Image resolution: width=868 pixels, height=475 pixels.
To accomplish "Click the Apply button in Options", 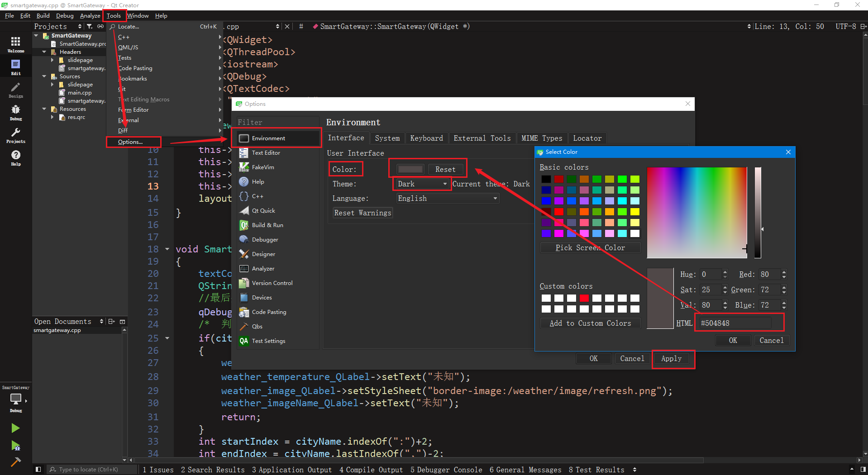I will (x=671, y=358).
